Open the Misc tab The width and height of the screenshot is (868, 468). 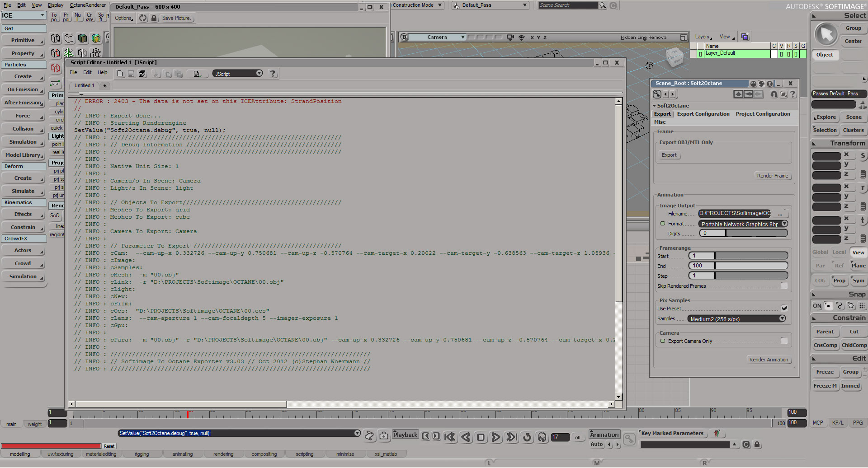660,122
